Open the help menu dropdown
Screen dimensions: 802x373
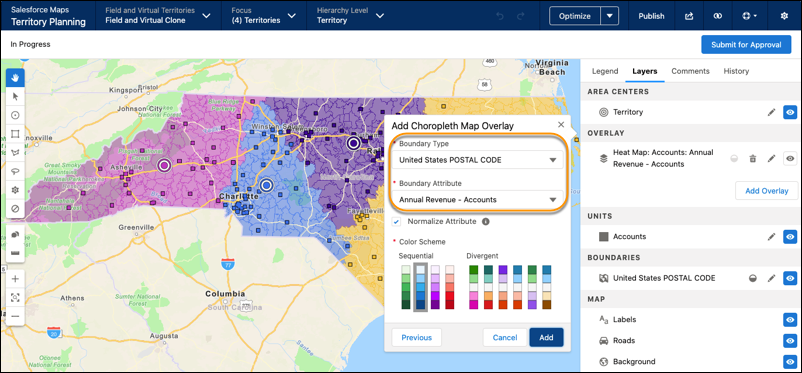tap(749, 16)
